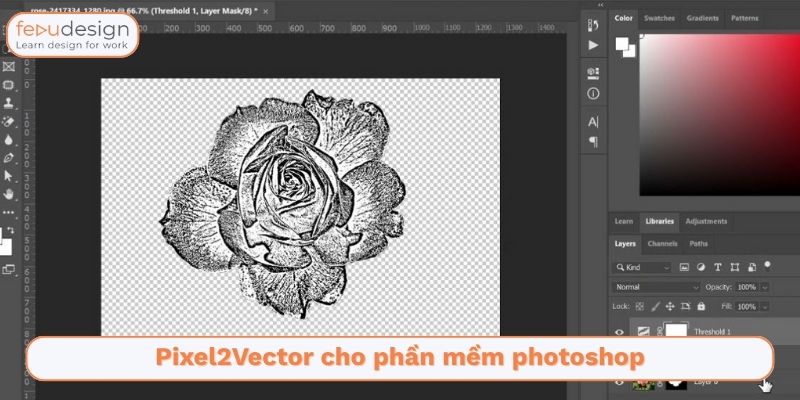Click the Threshold 1 layer name
This screenshot has width=800, height=400.
click(712, 332)
